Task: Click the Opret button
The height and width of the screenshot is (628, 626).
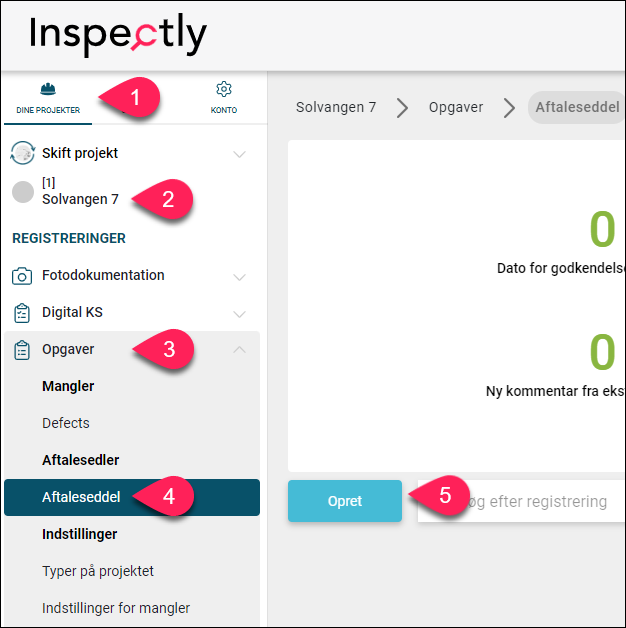Action: 345,501
